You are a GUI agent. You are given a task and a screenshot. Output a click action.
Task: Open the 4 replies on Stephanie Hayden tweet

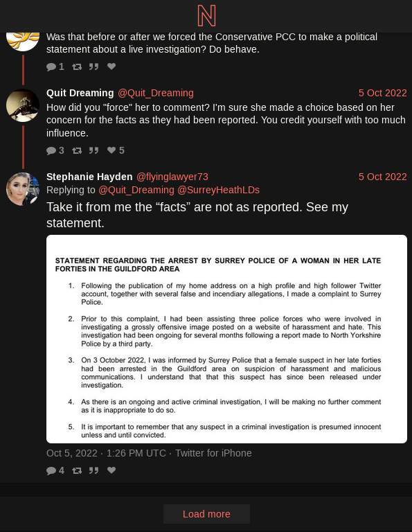(x=55, y=470)
